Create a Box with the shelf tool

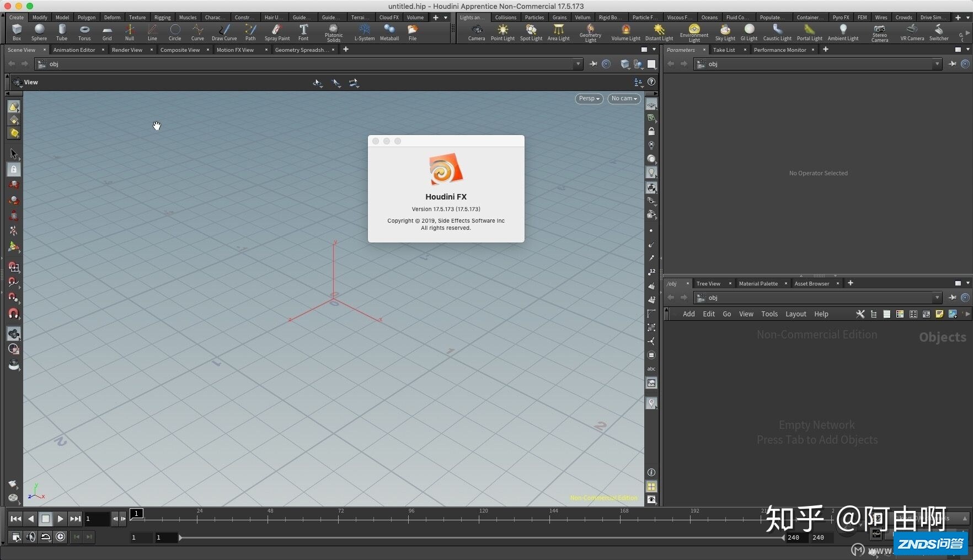coord(17,32)
